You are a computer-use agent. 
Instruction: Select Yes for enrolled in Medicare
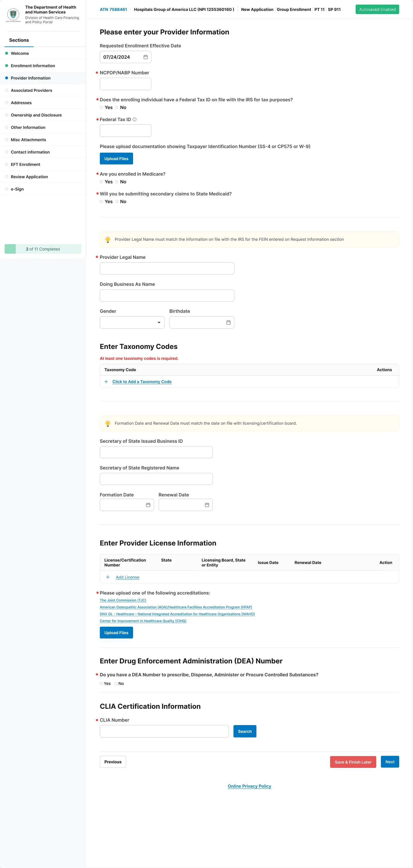(102, 182)
